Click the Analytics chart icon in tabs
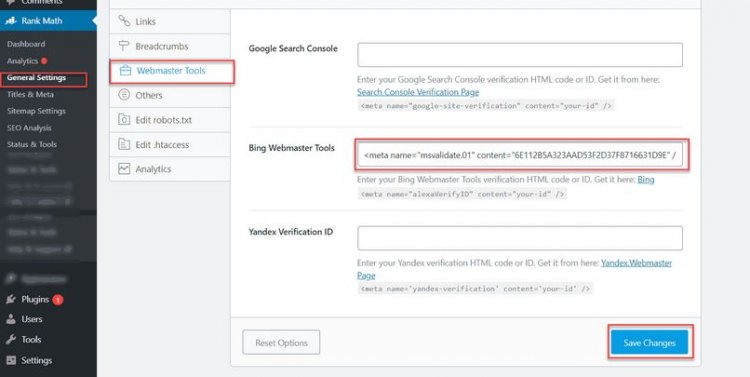Viewport: 750px width, 377px height. (124, 168)
